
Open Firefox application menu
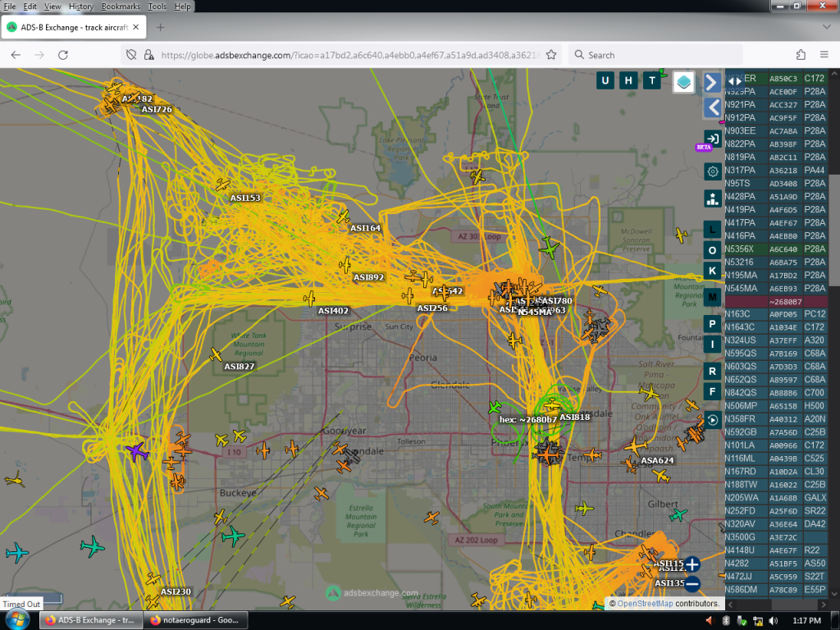[x=824, y=55]
